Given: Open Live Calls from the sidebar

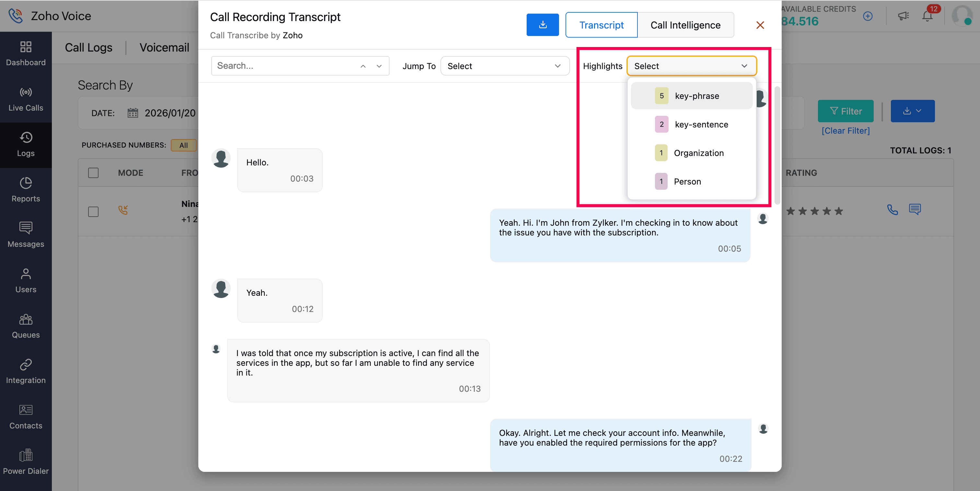Looking at the screenshot, I should pyautogui.click(x=26, y=99).
